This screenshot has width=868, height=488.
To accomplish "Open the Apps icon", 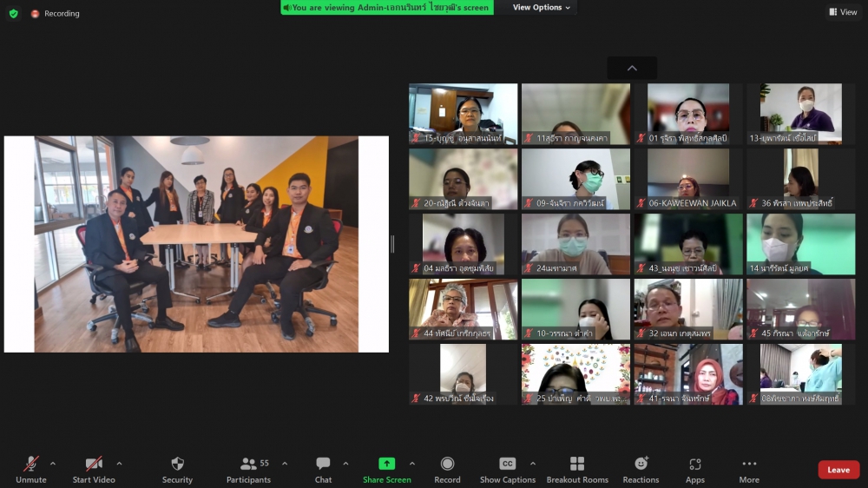I will [x=694, y=465].
